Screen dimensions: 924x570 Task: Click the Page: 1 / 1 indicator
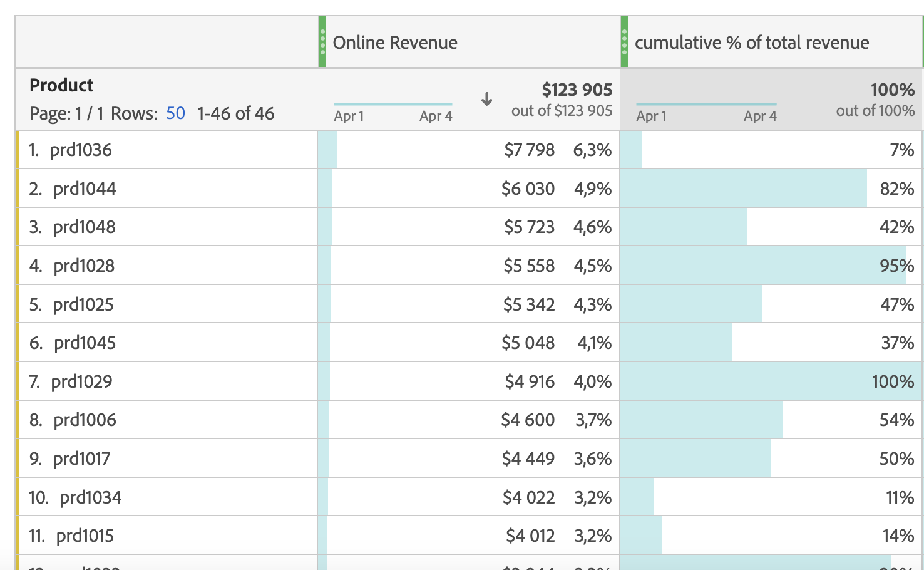click(66, 113)
